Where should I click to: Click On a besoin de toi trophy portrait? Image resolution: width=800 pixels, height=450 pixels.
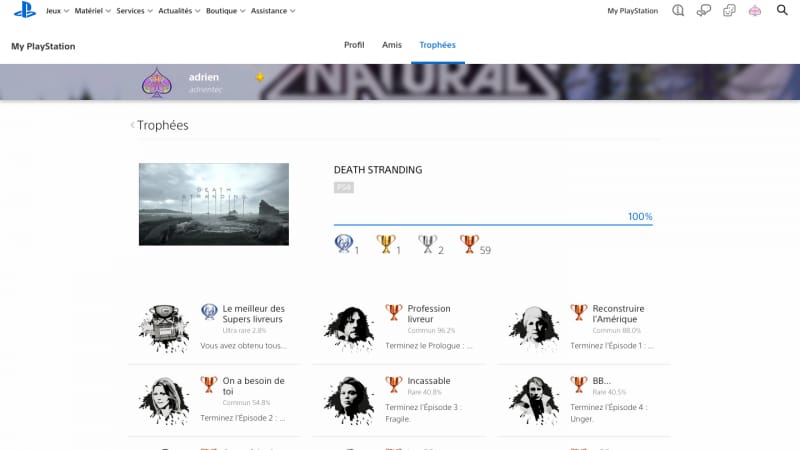pyautogui.click(x=164, y=401)
